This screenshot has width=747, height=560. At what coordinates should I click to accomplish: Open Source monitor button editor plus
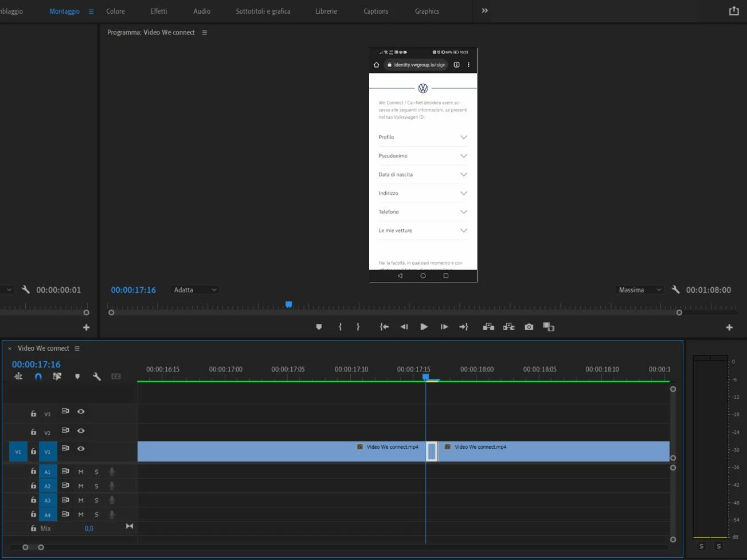pos(87,327)
